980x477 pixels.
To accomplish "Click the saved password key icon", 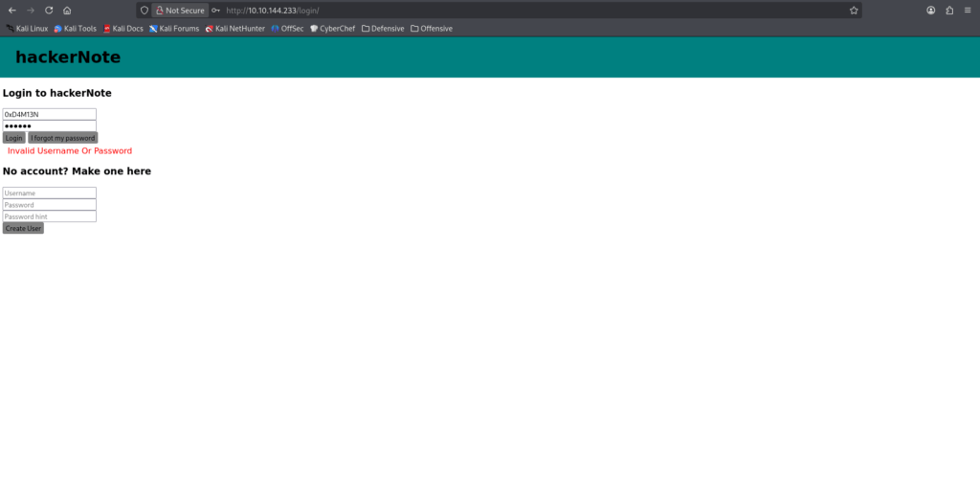I will (x=216, y=11).
